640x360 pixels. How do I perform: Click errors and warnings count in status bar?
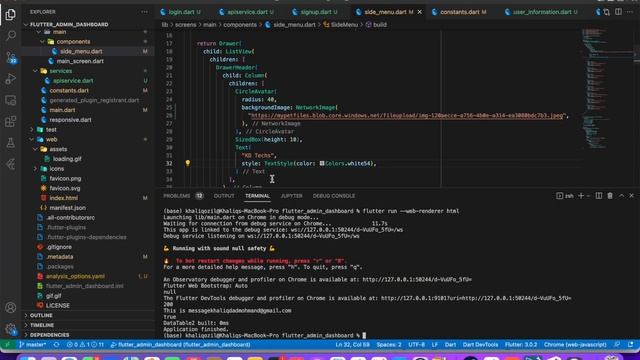pos(85,344)
